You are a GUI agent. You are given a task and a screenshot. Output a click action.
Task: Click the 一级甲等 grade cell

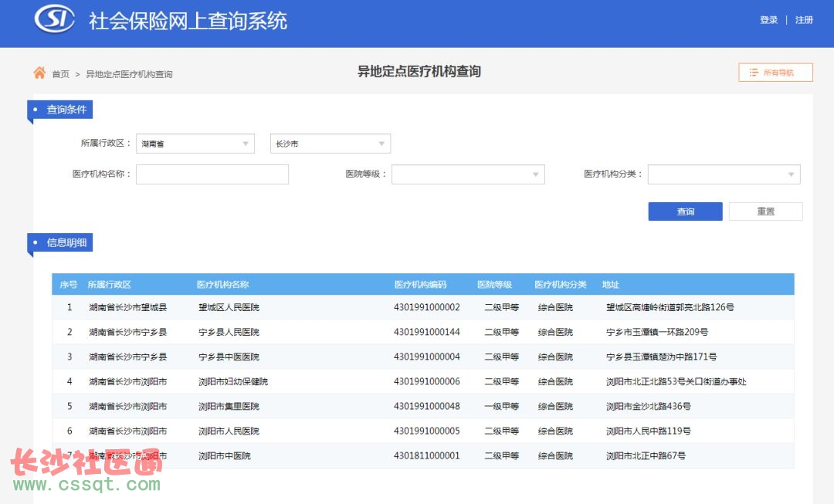tap(502, 406)
